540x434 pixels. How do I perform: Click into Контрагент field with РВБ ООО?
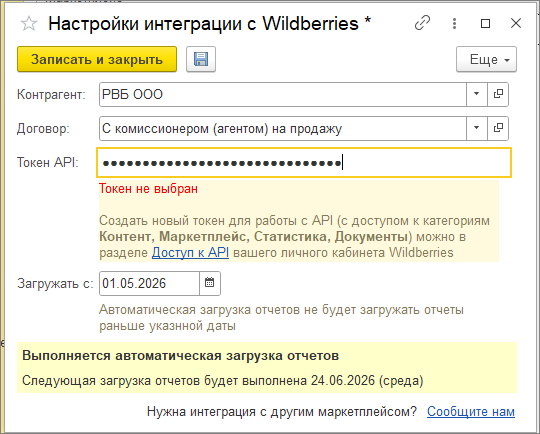click(x=283, y=94)
